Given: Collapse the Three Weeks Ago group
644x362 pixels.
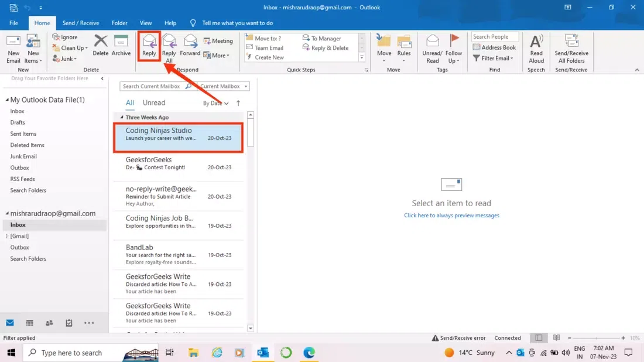Looking at the screenshot, I should click(122, 117).
